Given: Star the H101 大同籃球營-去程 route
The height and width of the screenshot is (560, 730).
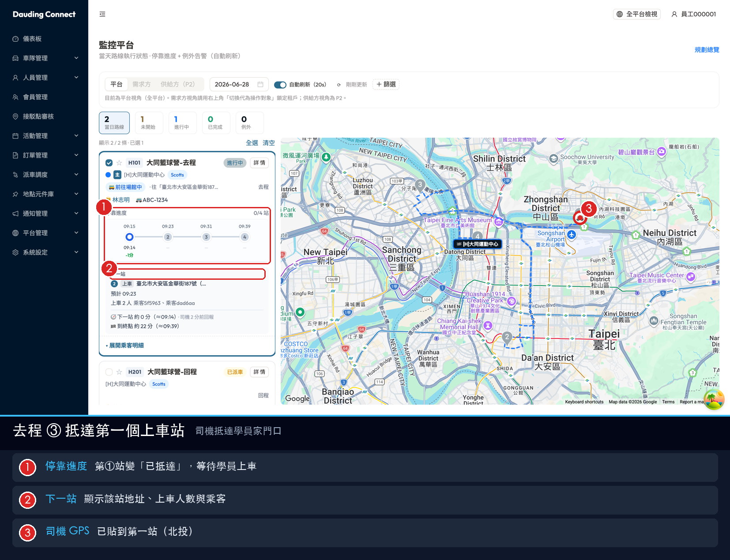Looking at the screenshot, I should [x=119, y=163].
